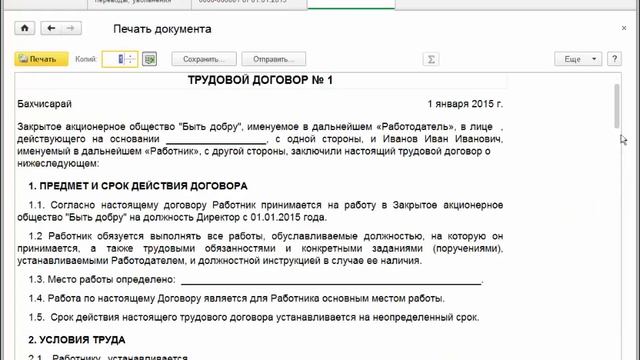
Task: Save document via Сохранить button
Action: coord(204,59)
